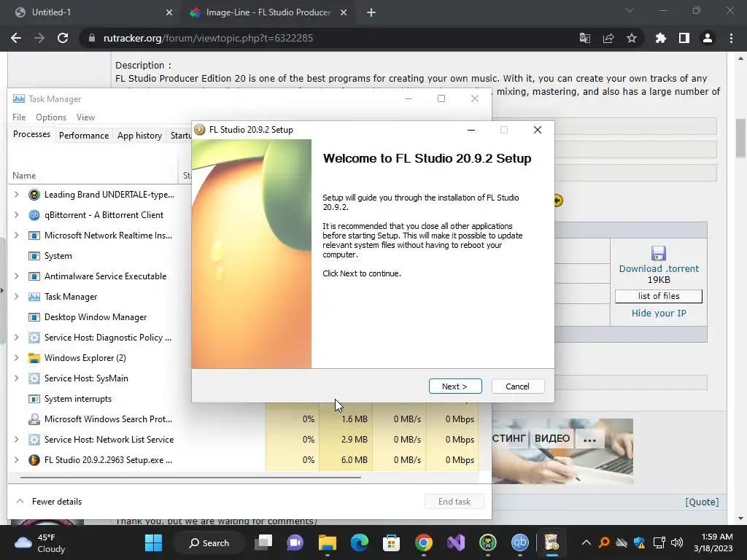Click the Task Manager horizontal scrollbar
Screen dimensions: 747x560
(190, 477)
